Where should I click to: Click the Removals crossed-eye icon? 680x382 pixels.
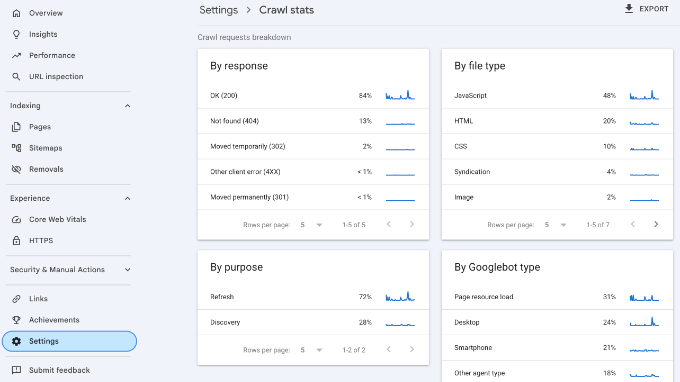[16, 169]
